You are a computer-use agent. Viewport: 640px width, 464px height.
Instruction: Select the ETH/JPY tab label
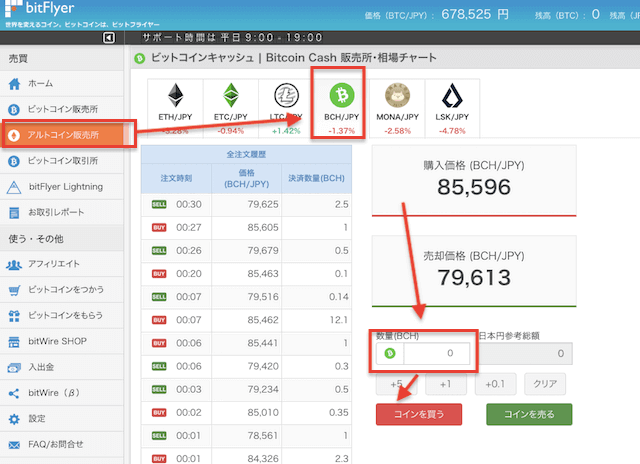click(176, 117)
